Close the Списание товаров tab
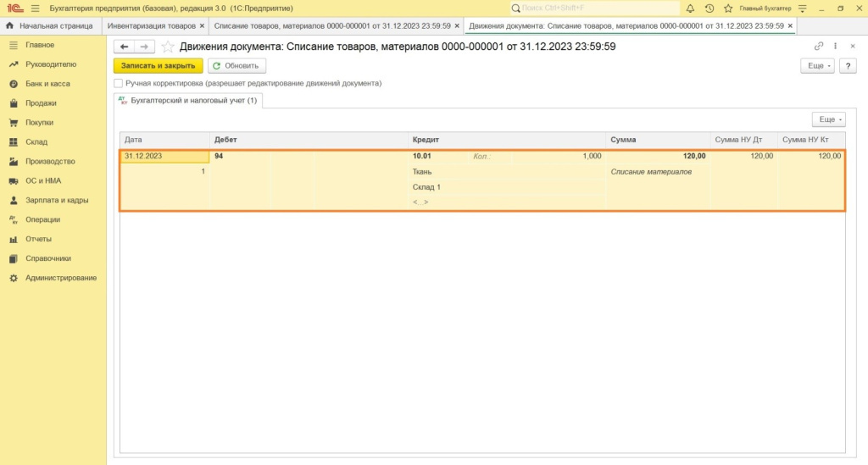 (457, 26)
